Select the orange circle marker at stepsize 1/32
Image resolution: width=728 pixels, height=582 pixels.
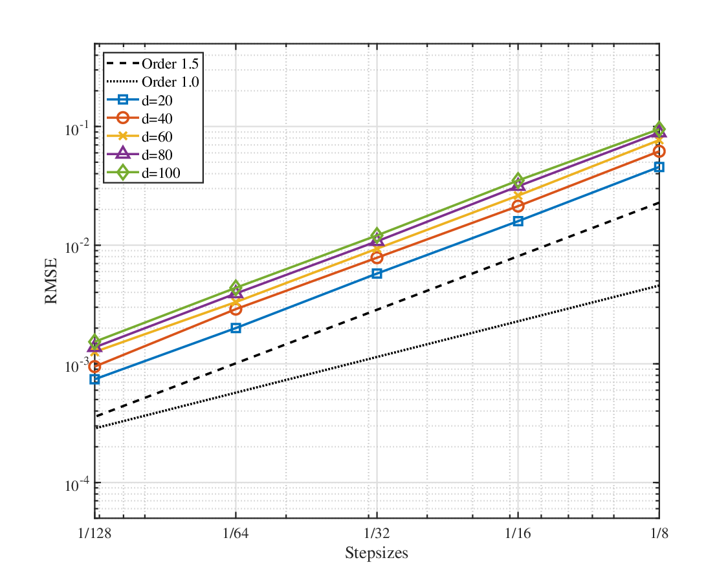(x=377, y=257)
